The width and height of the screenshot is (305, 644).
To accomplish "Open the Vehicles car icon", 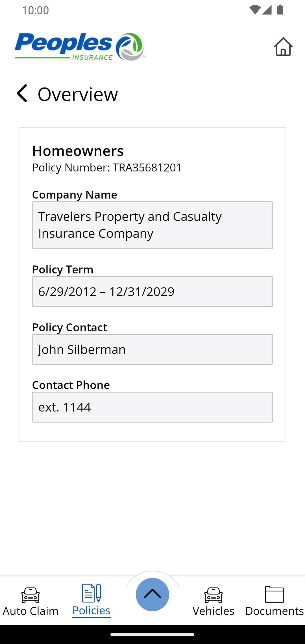I will [x=213, y=595].
